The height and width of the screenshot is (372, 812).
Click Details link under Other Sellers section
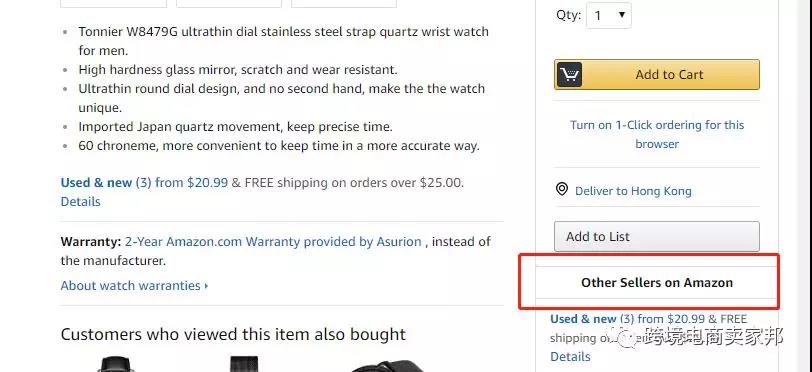tap(570, 356)
